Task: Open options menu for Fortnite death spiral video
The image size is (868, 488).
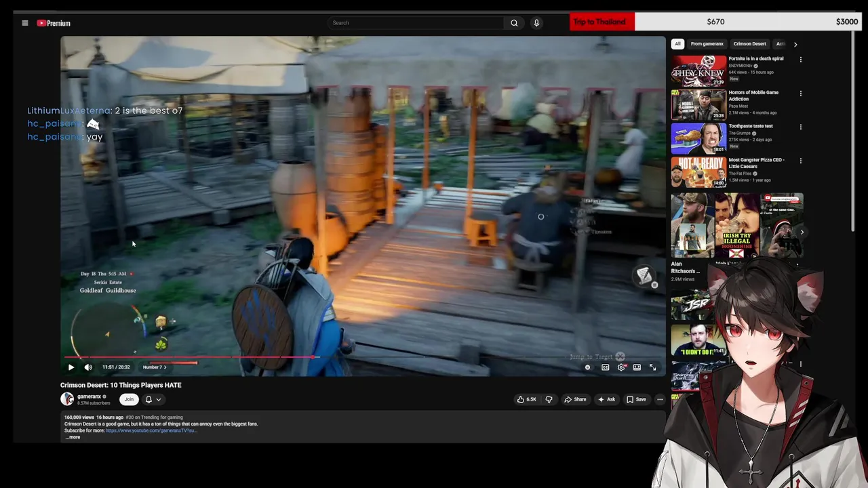Action: click(x=801, y=60)
